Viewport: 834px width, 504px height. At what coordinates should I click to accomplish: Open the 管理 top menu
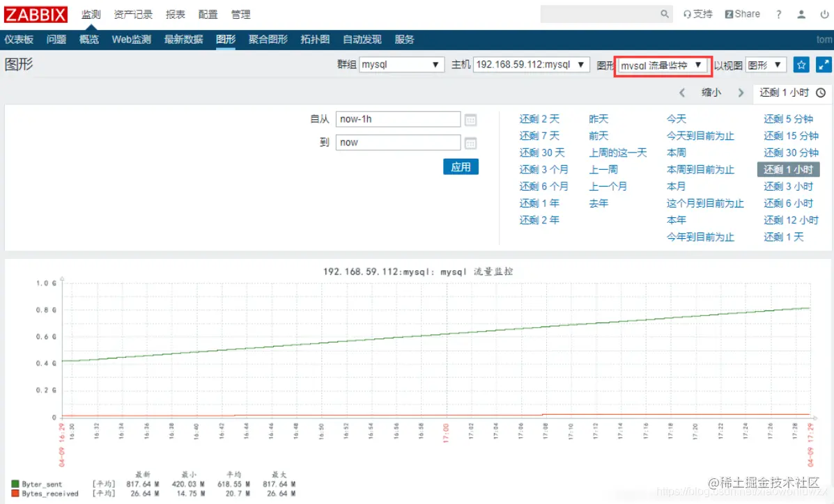pyautogui.click(x=240, y=15)
